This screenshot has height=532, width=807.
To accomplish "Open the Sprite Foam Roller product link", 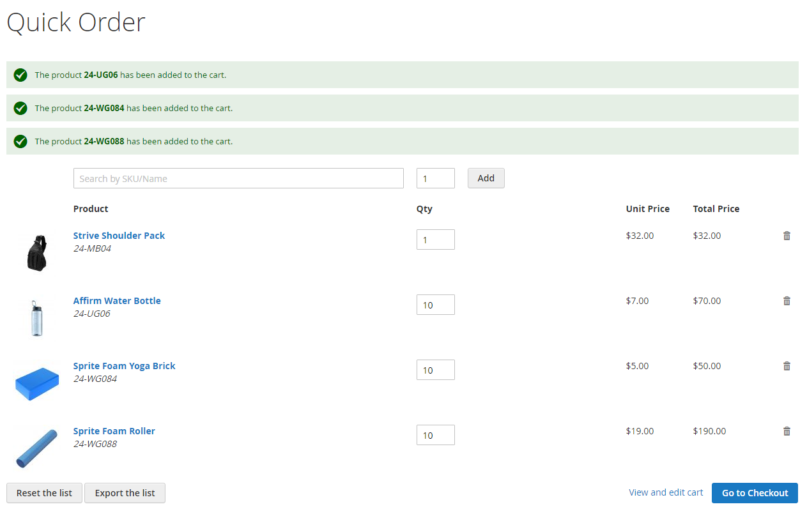I will coord(114,431).
